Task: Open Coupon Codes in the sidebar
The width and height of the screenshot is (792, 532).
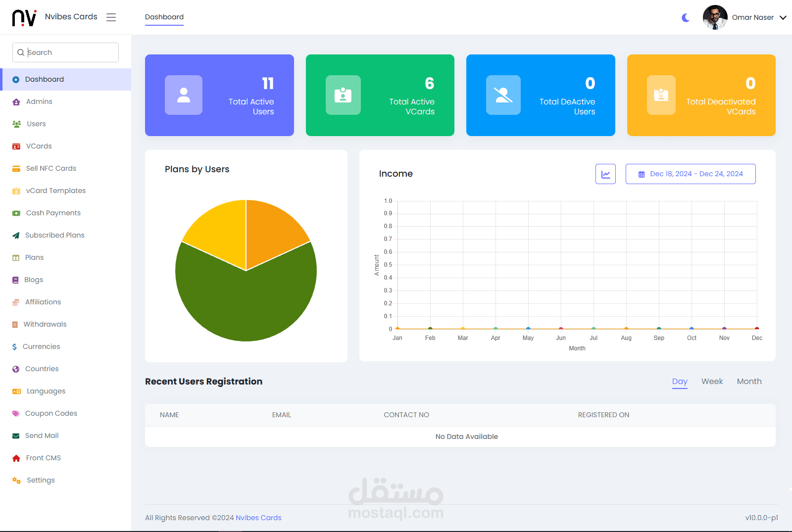Action: (51, 413)
